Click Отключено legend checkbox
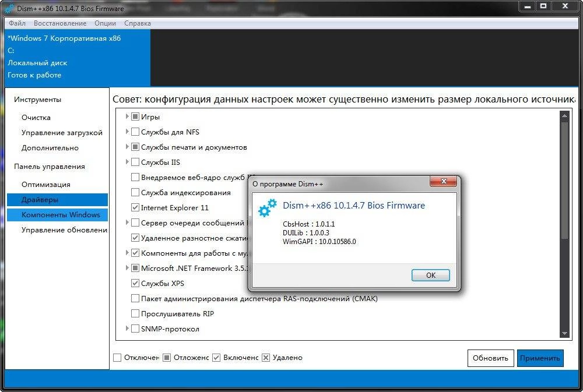The width and height of the screenshot is (583, 392). point(117,358)
